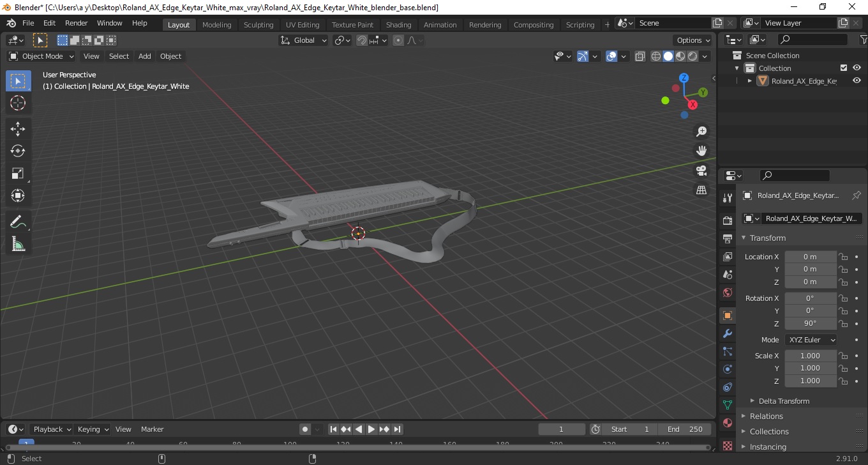Toggle the Collection exclude checkbox
Viewport: 868px width, 465px height.
844,68
